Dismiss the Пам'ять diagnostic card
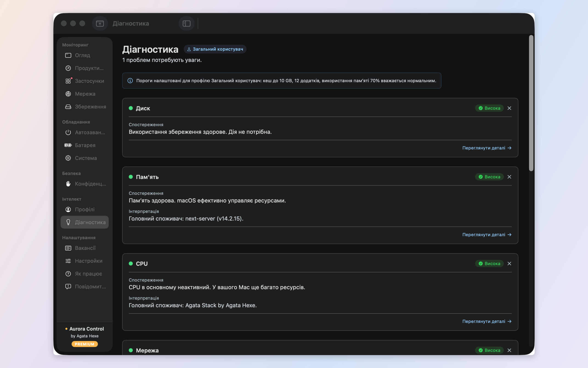Screen dimensions: 588x368 (x=509, y=177)
